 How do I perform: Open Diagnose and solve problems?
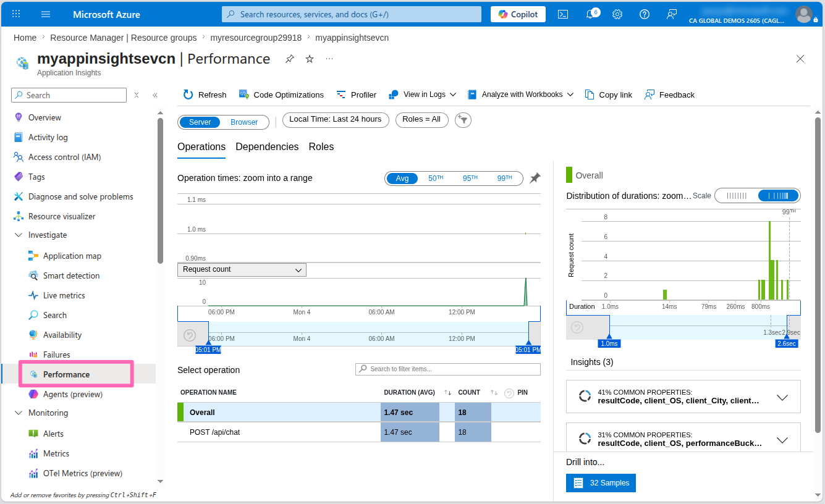pyautogui.click(x=80, y=196)
